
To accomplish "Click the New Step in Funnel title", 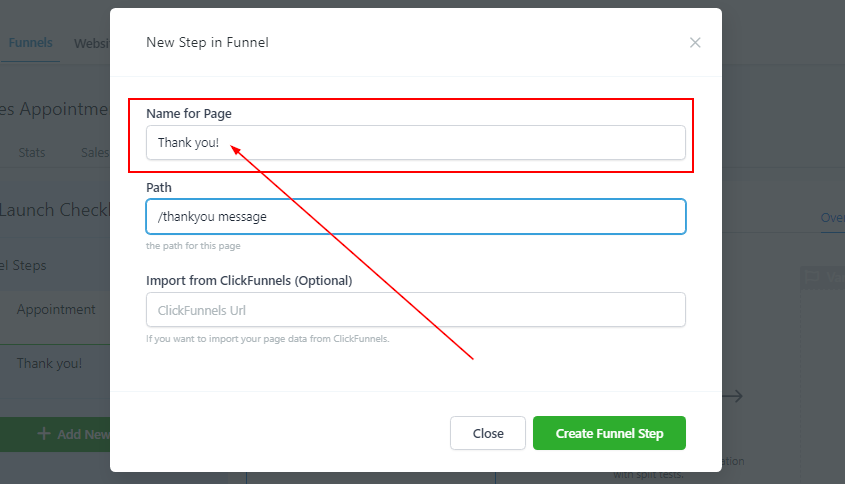I will point(207,42).
